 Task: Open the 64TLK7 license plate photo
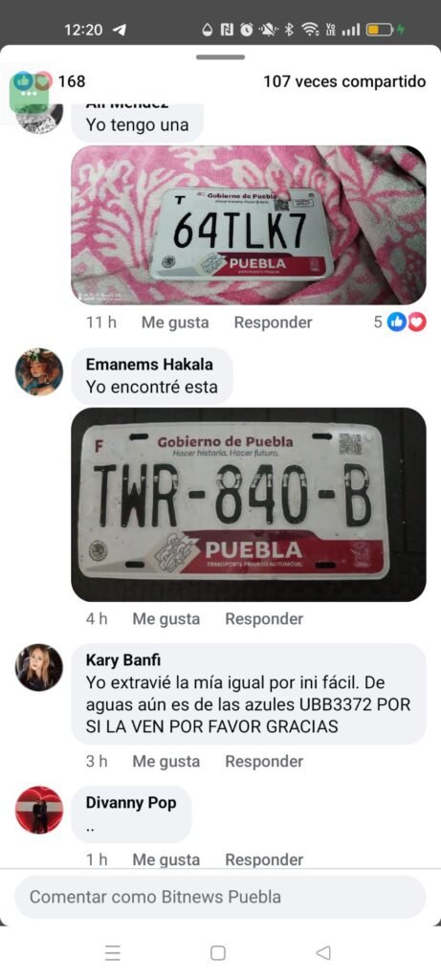[249, 225]
